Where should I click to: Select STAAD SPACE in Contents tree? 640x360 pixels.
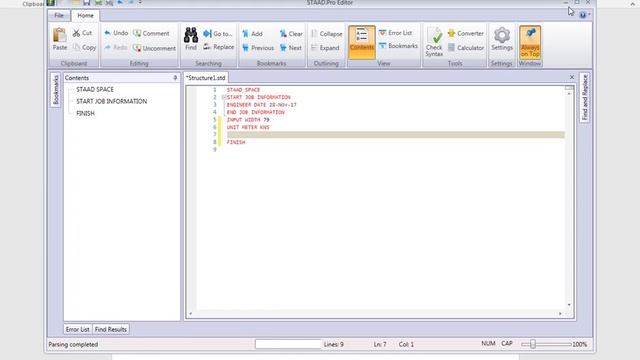pyautogui.click(x=95, y=89)
